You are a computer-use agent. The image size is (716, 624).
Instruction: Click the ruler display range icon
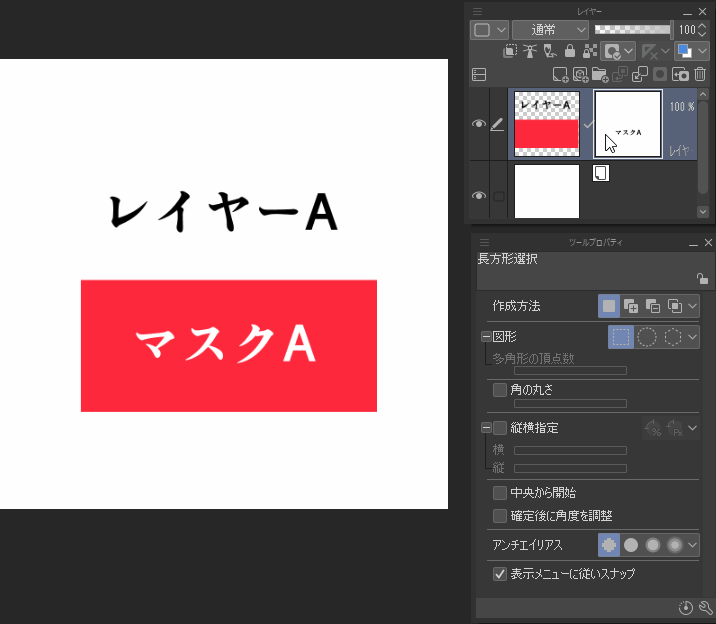point(649,52)
